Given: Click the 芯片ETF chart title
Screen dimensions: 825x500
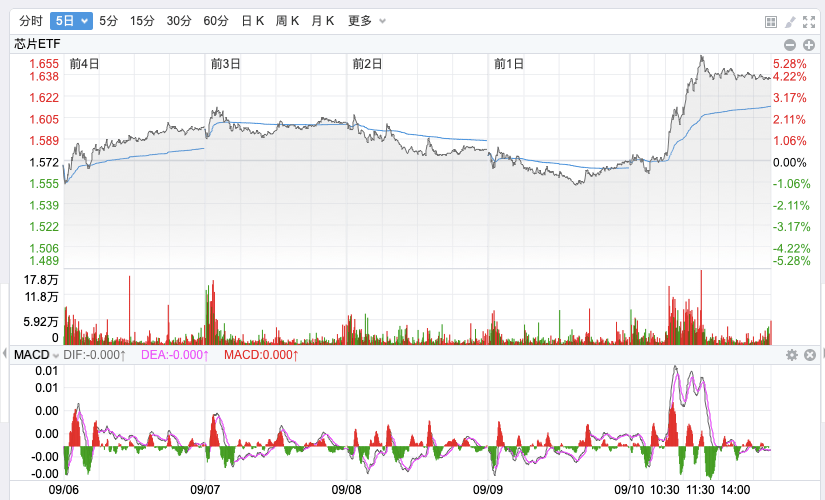Looking at the screenshot, I should click(x=37, y=44).
